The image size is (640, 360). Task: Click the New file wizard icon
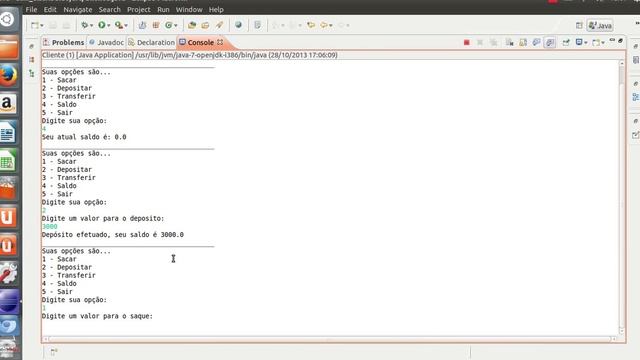click(x=35, y=25)
